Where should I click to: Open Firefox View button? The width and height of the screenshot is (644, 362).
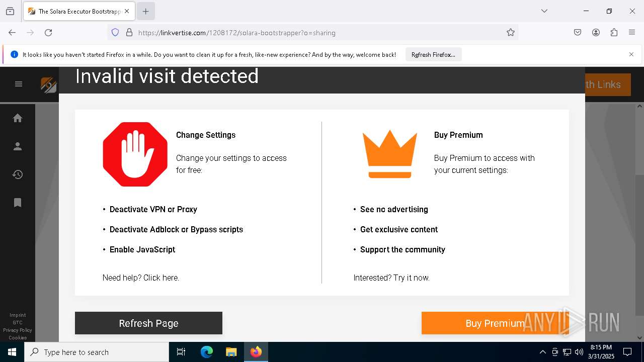click(10, 11)
